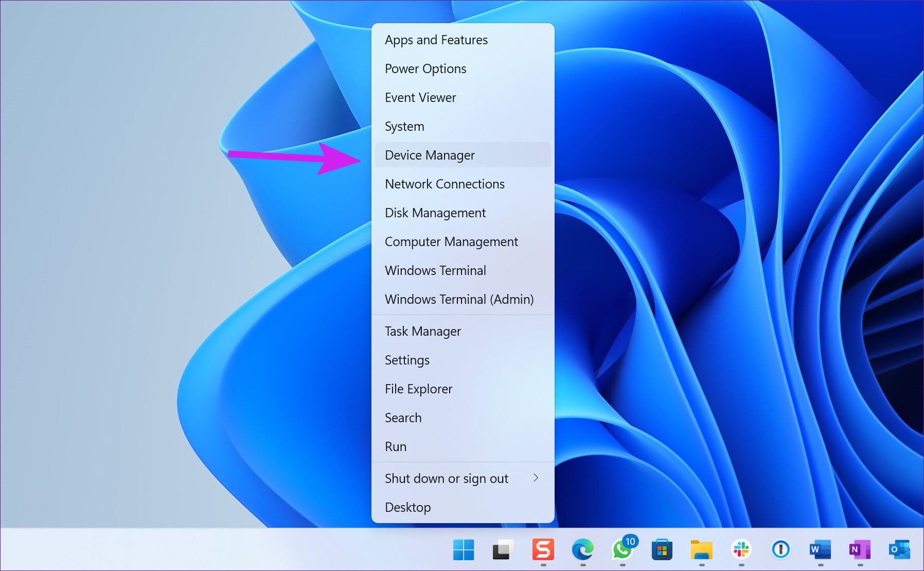Open WhatsApp from the taskbar
Viewport: 924px width, 571px height.
pyautogui.click(x=623, y=550)
